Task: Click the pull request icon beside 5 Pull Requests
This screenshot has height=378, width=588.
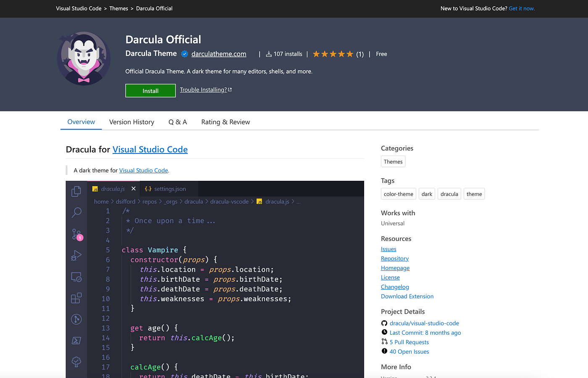Action: [x=384, y=341]
